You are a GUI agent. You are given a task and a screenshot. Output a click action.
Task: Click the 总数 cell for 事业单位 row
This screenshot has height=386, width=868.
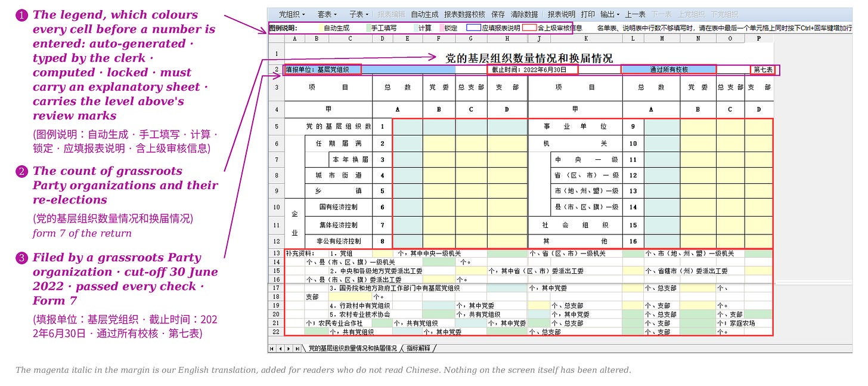(x=662, y=127)
